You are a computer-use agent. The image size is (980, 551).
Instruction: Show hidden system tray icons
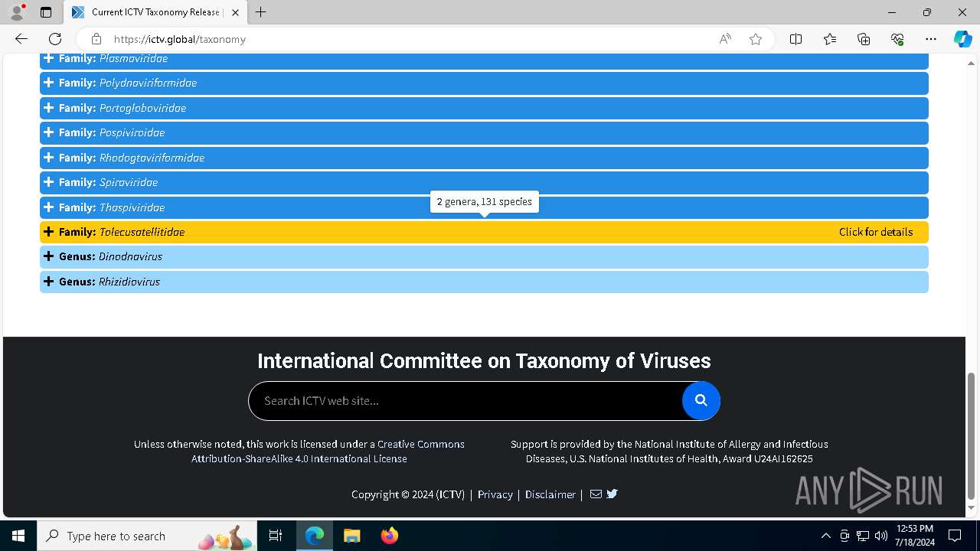tap(825, 536)
